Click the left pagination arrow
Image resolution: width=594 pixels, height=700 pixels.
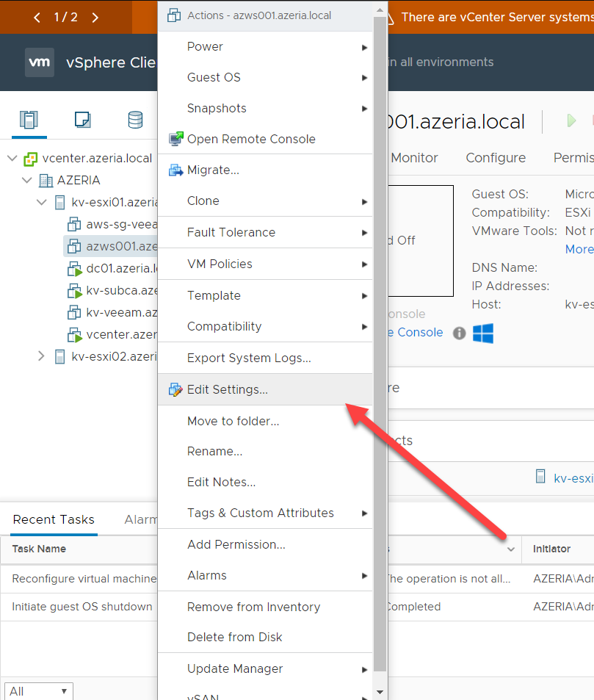tap(37, 16)
